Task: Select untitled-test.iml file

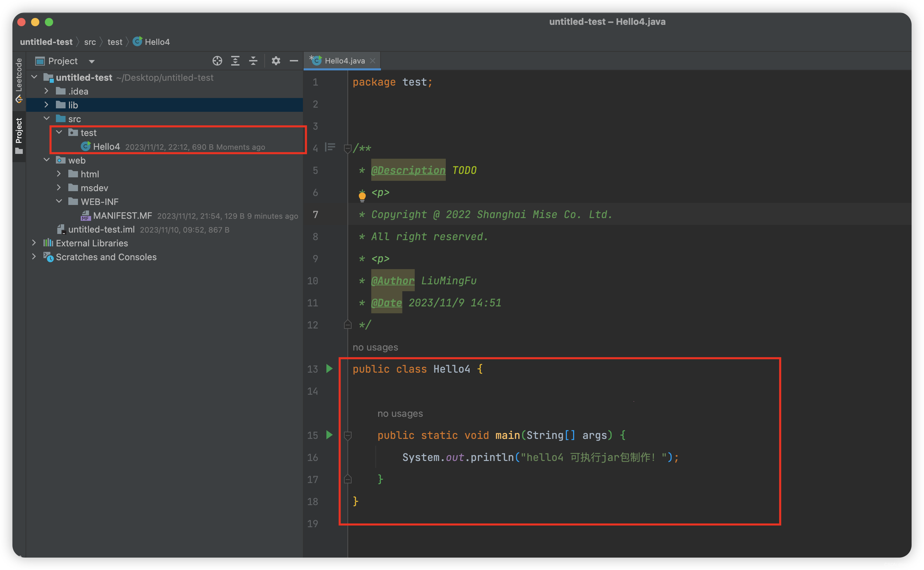Action: click(164, 229)
